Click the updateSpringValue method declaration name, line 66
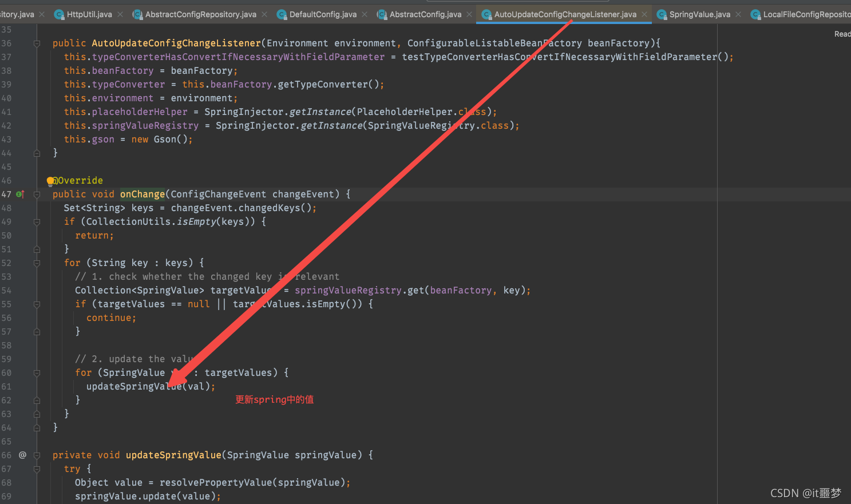The height and width of the screenshot is (504, 851). pyautogui.click(x=173, y=455)
